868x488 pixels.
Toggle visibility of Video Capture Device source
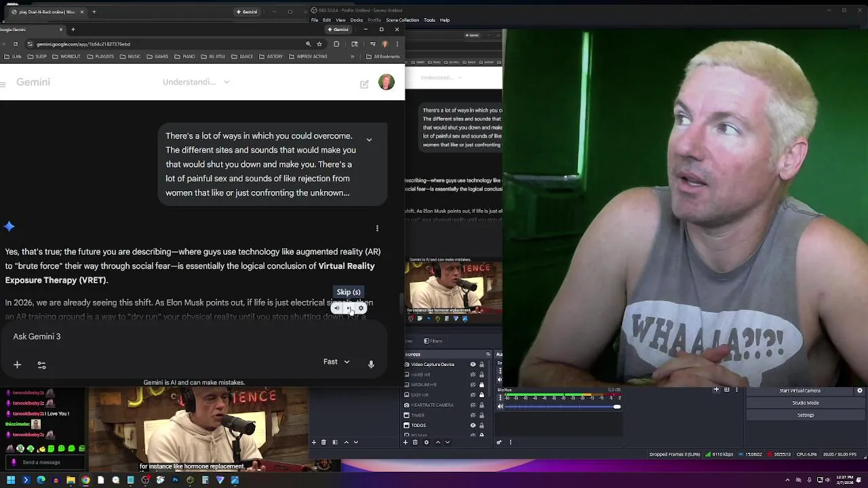[473, 365]
